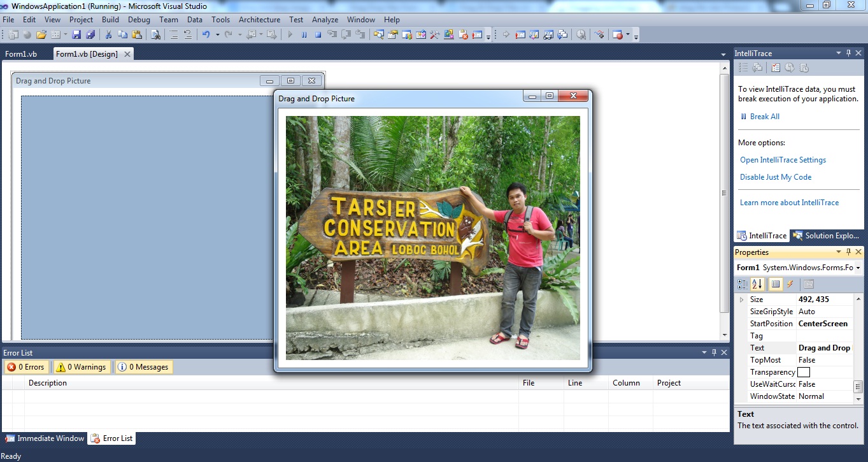The image size is (868, 462).
Task: Open the Form1 object dropdown in Properties
Action: (x=858, y=268)
